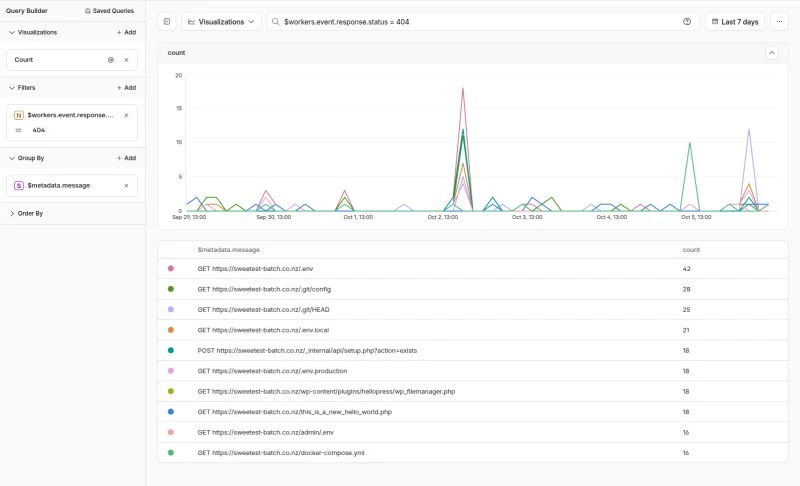This screenshot has height=486, width=800.
Task: Select the GET this_is_a_new_hello_world.php message
Action: [295, 412]
